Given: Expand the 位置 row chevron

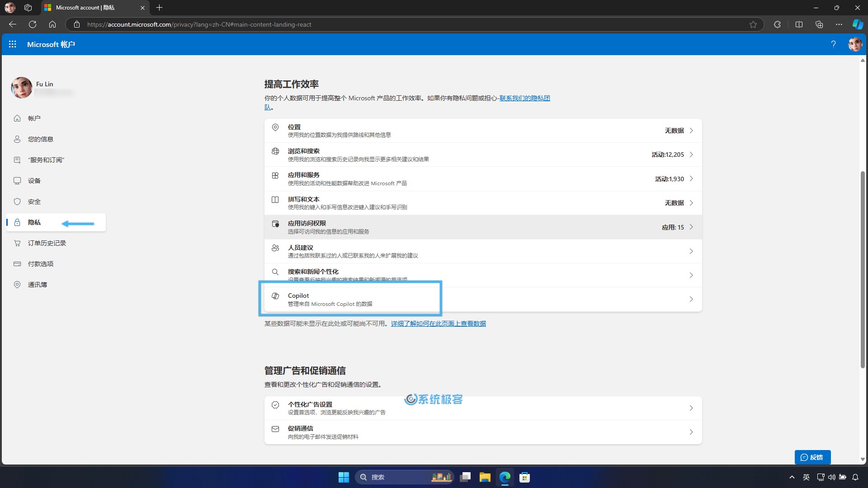Looking at the screenshot, I should [691, 131].
